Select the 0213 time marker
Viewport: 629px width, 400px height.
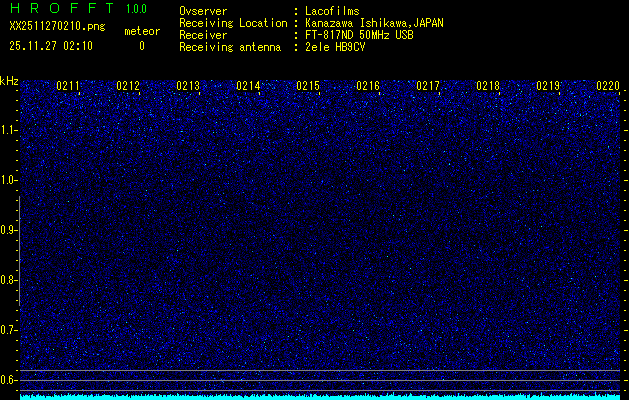(188, 86)
